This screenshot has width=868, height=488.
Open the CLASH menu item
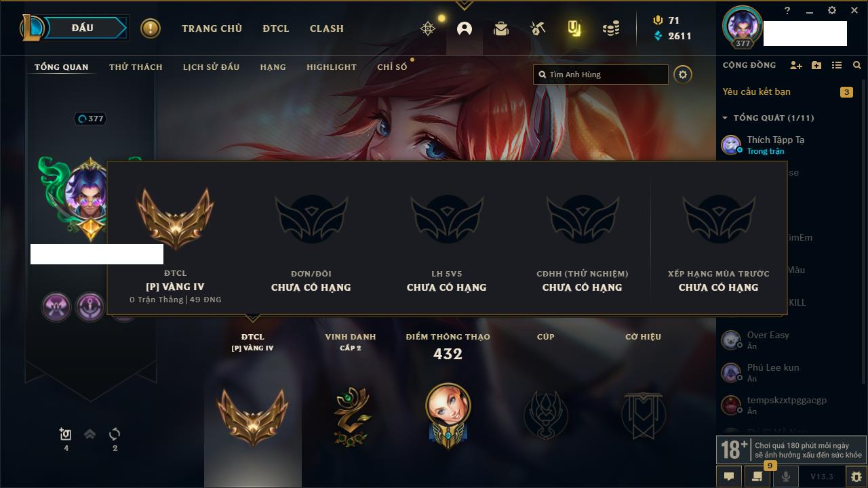tap(327, 28)
